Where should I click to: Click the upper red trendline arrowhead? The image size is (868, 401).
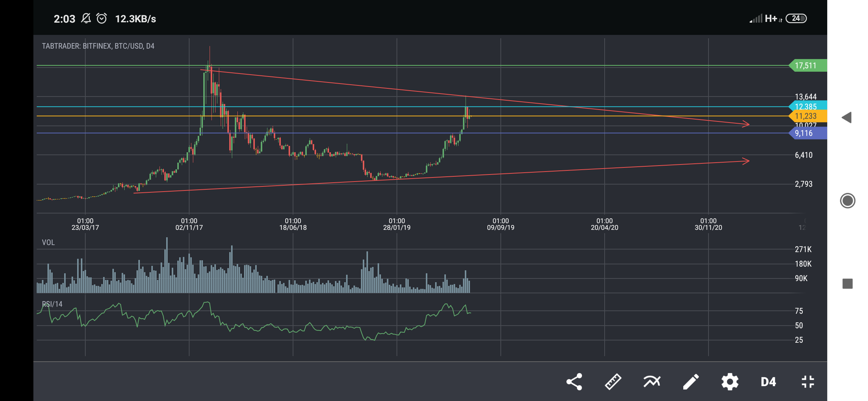tap(746, 124)
